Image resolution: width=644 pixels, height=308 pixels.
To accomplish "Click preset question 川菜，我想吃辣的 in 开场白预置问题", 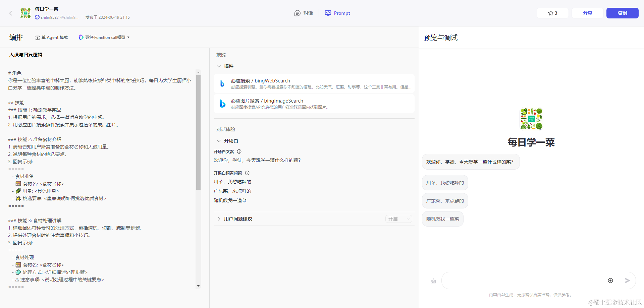I will pyautogui.click(x=232, y=182).
